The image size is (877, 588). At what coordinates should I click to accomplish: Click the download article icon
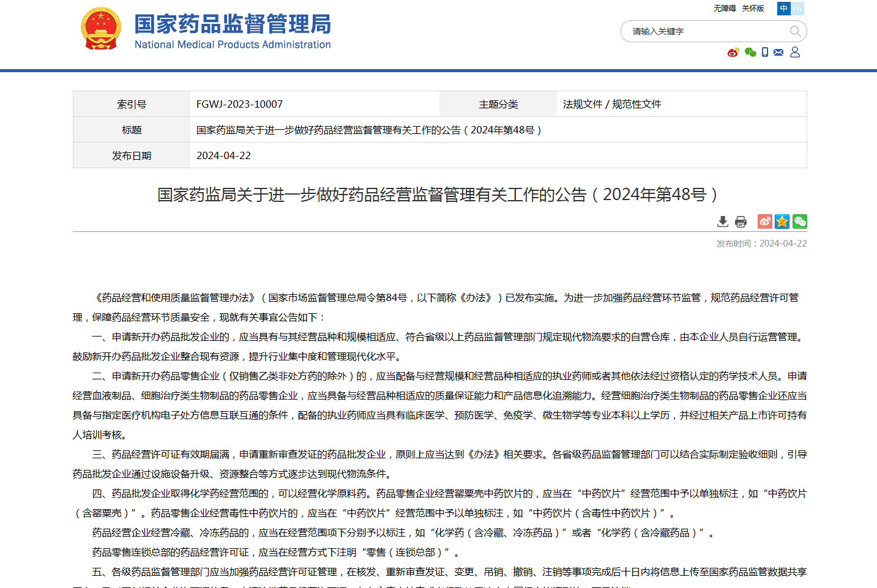click(x=723, y=221)
